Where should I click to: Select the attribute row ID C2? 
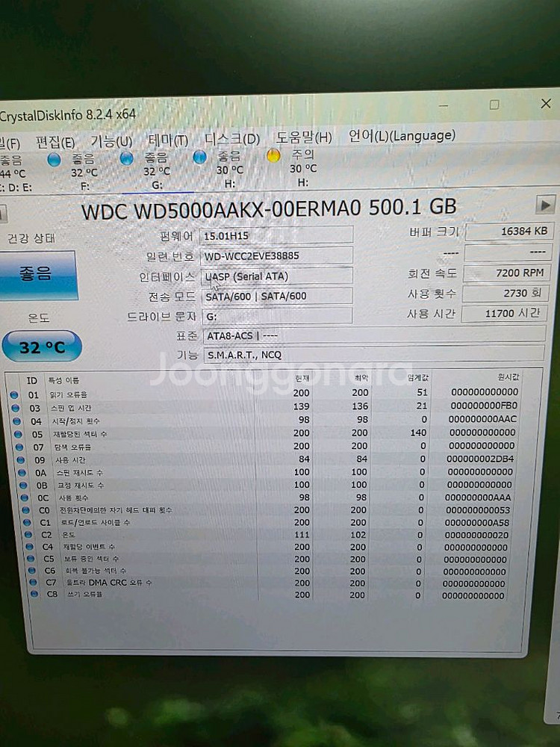tap(268, 535)
